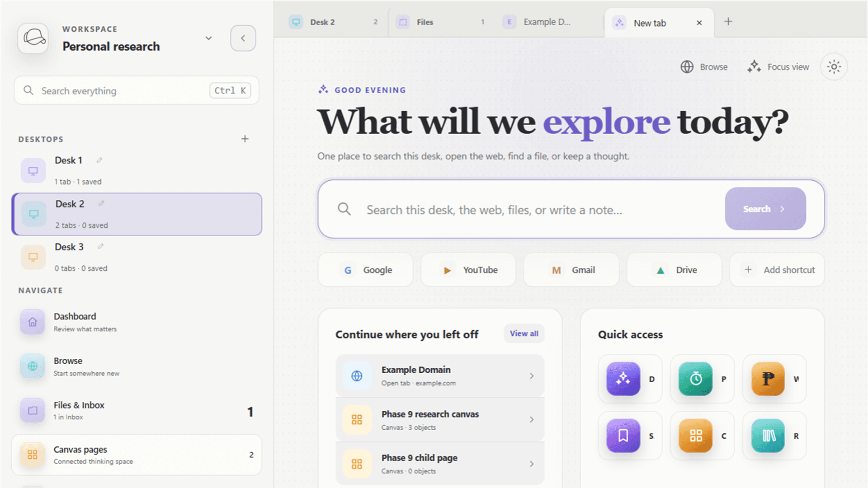
Task: Focus the Search everything field
Action: [137, 90]
